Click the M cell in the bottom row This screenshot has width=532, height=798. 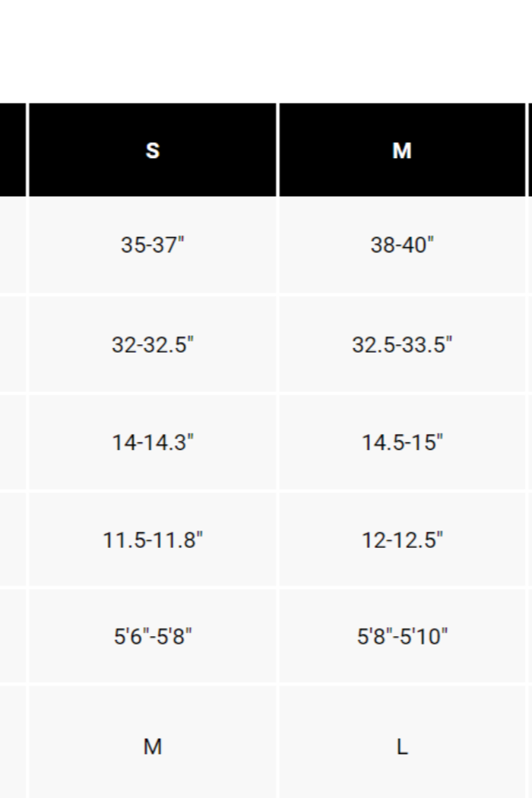(x=153, y=747)
